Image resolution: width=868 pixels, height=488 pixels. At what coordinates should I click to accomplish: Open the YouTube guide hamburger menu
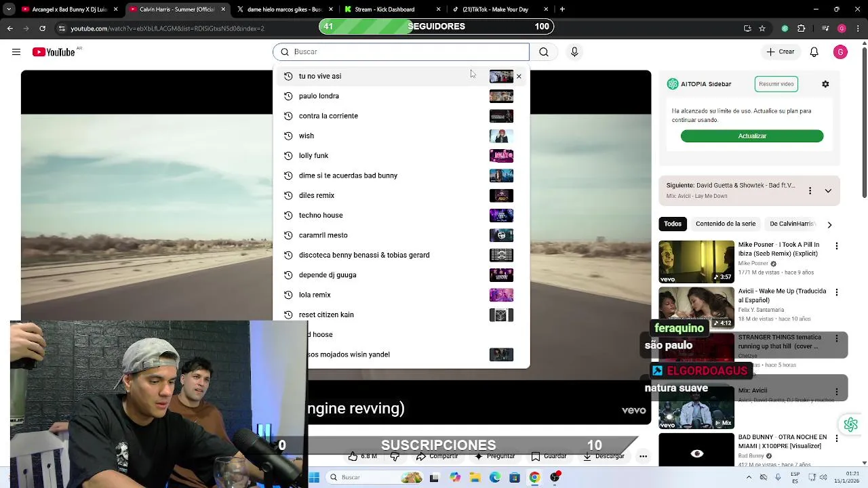coord(16,52)
